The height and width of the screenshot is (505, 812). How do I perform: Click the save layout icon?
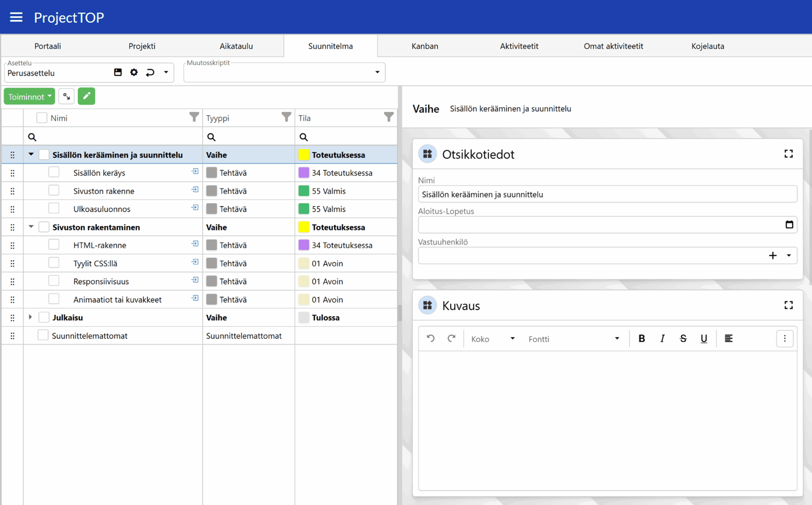click(x=118, y=72)
